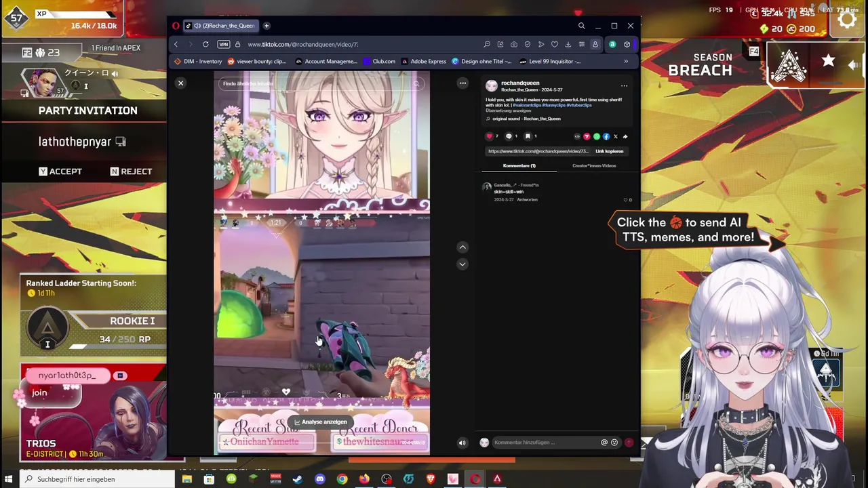Click the comment field 'Kommentar hinzufügen'
Viewport: 868px width, 488px height.
pos(556,443)
